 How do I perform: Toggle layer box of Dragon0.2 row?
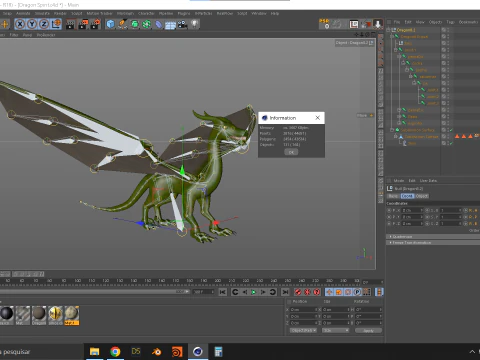coord(444,30)
